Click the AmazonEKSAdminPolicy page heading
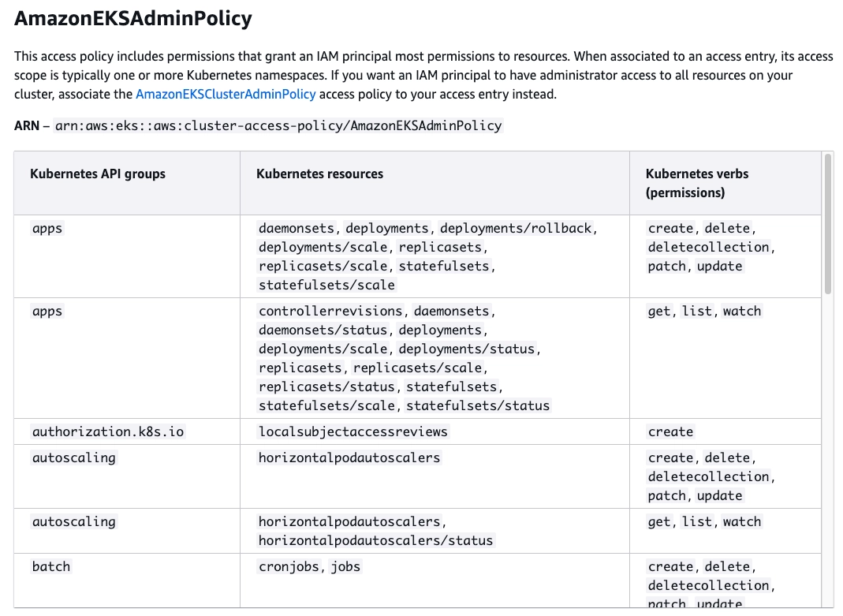843x616 pixels. pyautogui.click(x=132, y=18)
